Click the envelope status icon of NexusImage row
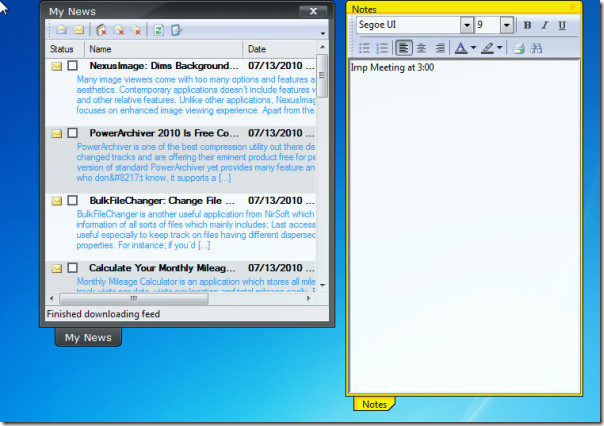This screenshot has height=426, width=604. point(57,67)
